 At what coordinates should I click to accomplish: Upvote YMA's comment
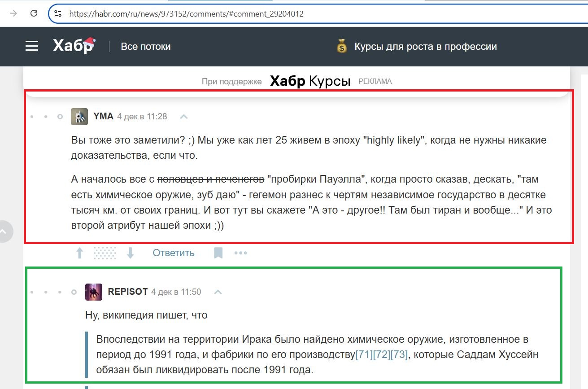(x=79, y=253)
